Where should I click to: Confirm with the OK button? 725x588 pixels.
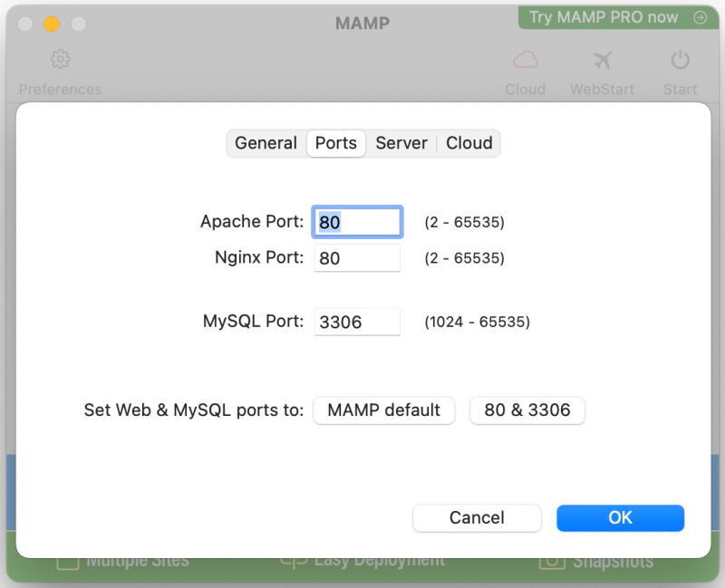point(620,517)
